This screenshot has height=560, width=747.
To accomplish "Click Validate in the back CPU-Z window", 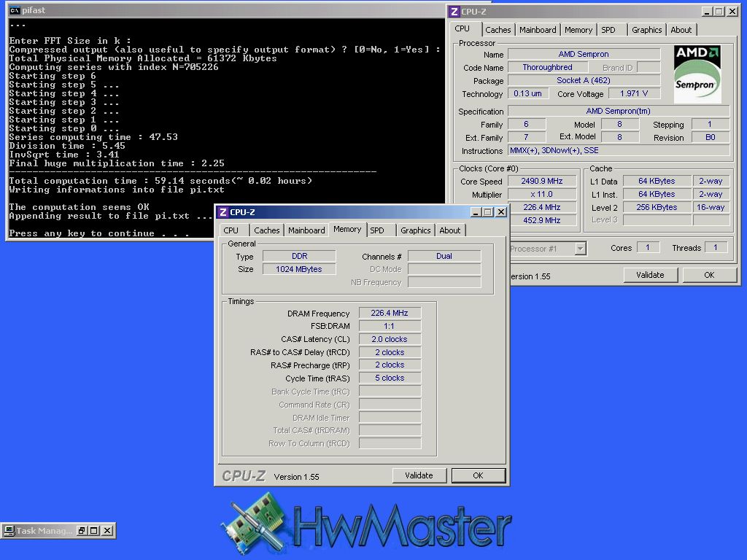I will pos(650,275).
